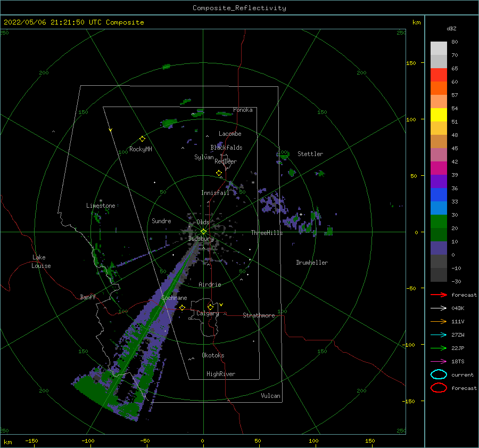The width and height of the screenshot is (479, 448).
Task: Click the Innisfail label
Action: tap(215, 193)
